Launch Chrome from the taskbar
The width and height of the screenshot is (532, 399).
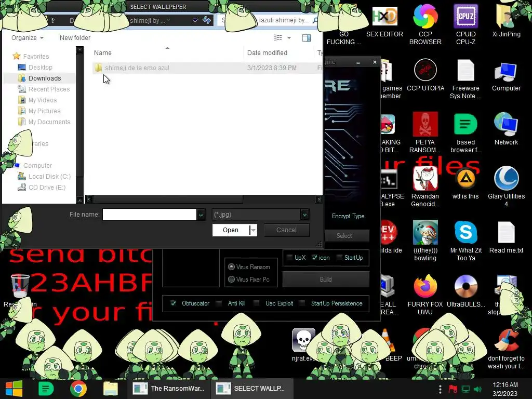click(78, 389)
